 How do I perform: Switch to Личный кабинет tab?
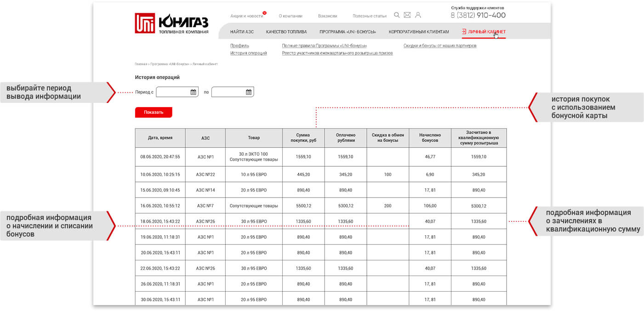point(484,32)
